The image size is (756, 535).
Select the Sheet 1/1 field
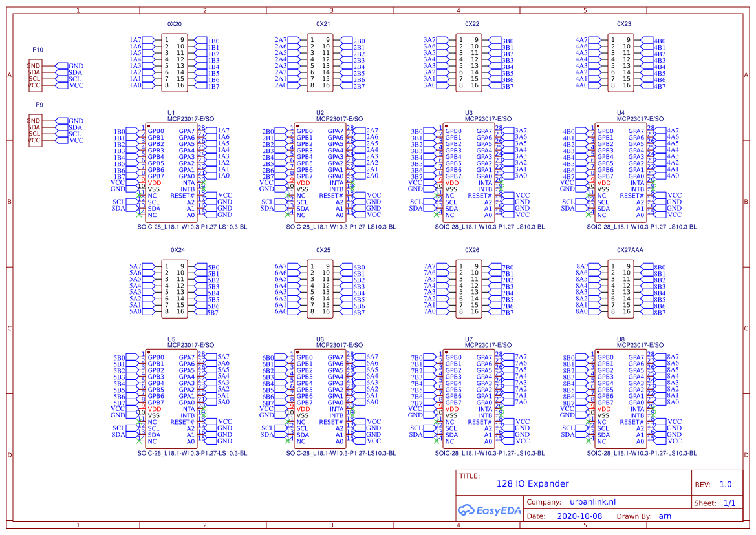point(715,503)
